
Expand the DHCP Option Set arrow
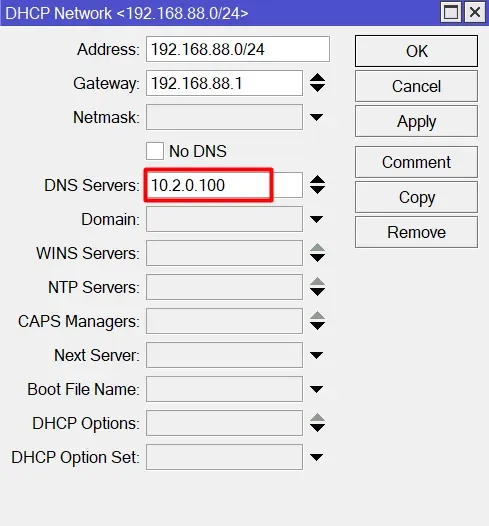tap(317, 457)
